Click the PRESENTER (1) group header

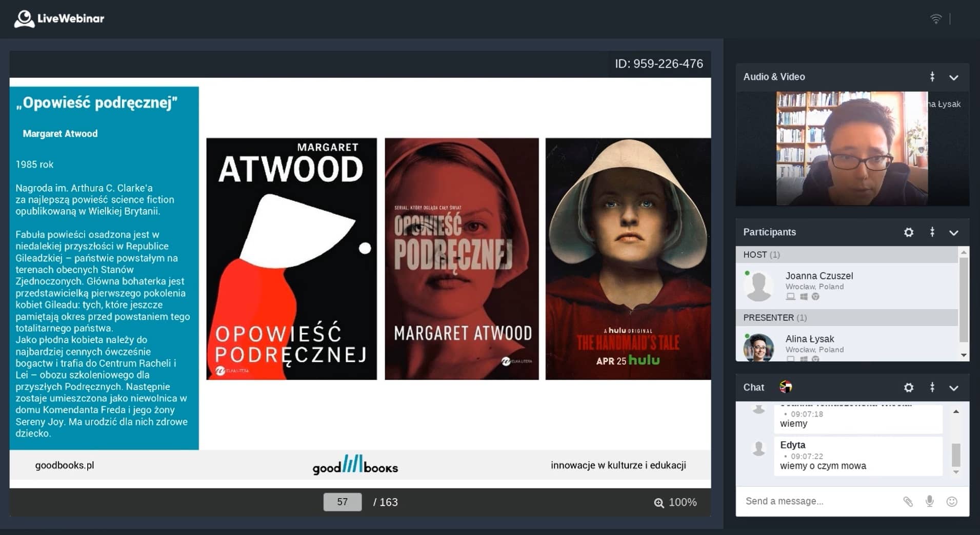847,318
